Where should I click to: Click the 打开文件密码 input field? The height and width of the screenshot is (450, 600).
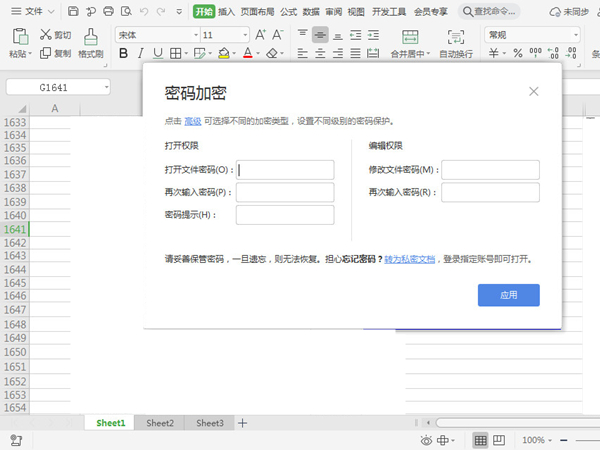click(285, 170)
